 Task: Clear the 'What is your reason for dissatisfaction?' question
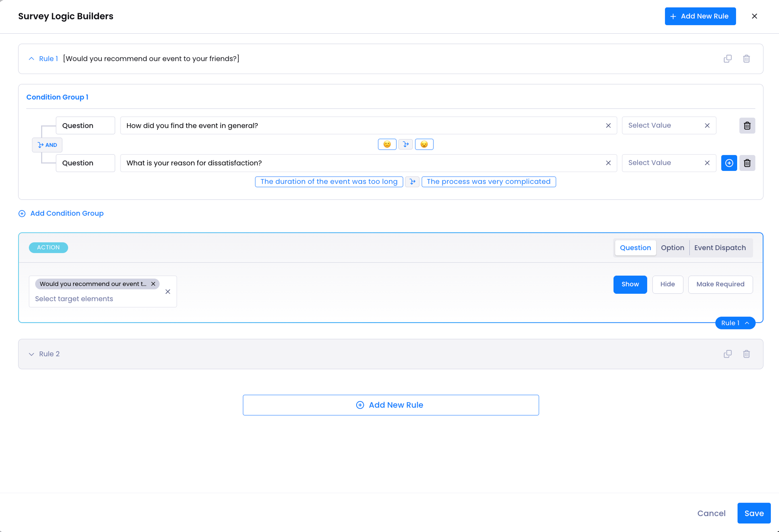click(608, 163)
